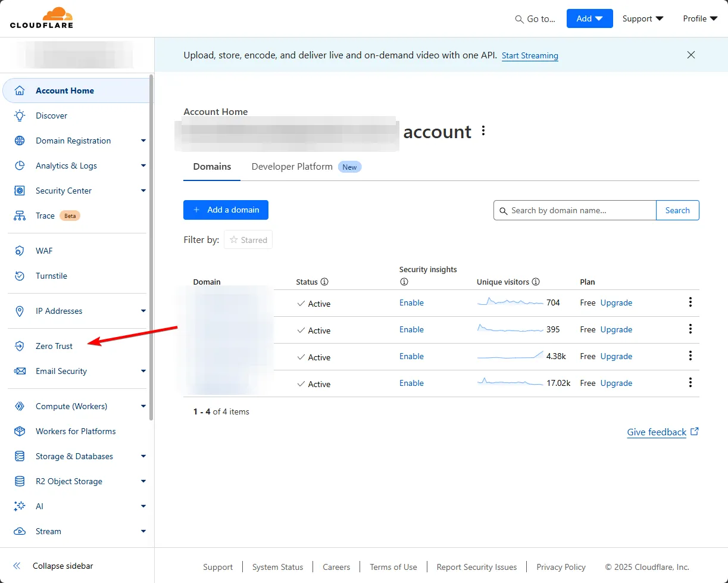Image resolution: width=728 pixels, height=583 pixels.
Task: Click the Compute (Workers) icon
Action: (x=20, y=406)
